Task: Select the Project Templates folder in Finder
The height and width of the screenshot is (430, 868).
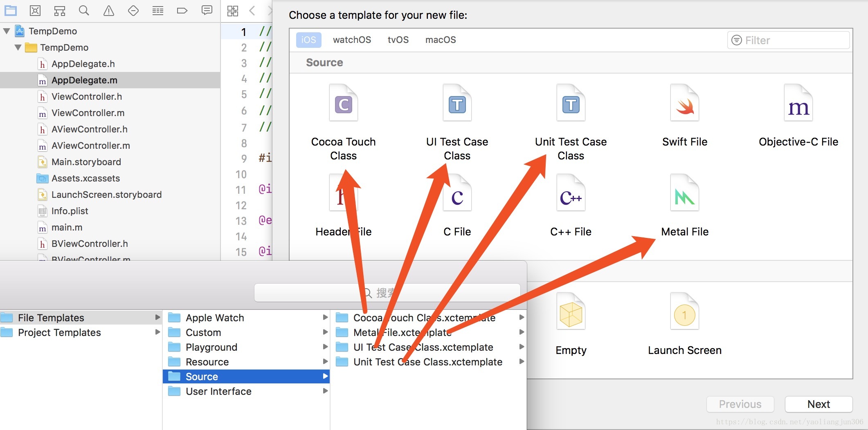Action: point(81,332)
